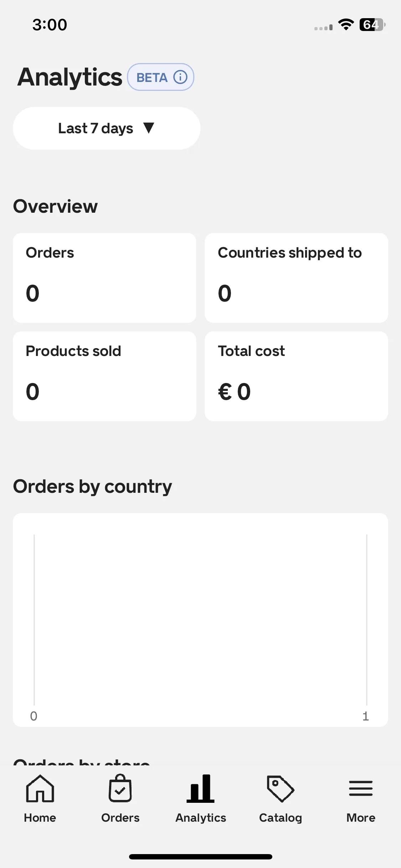
Task: Expand the Last 7 days dropdown
Action: coord(107,128)
